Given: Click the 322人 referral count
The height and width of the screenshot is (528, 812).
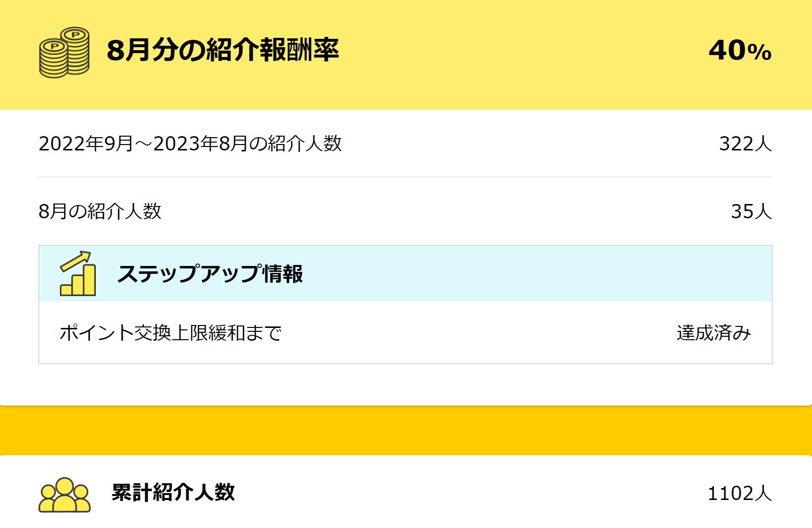Looking at the screenshot, I should tap(745, 144).
